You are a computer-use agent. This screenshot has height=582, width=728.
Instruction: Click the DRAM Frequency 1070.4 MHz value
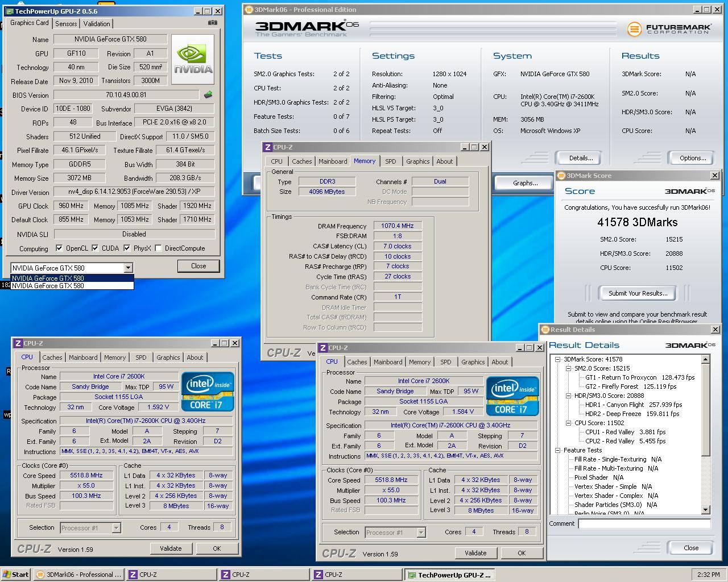397,226
